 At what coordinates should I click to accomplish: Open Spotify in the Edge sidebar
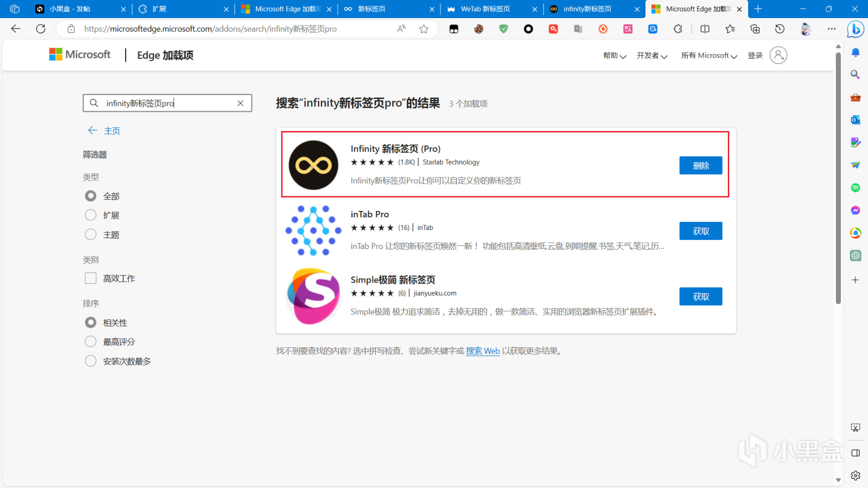[x=855, y=188]
